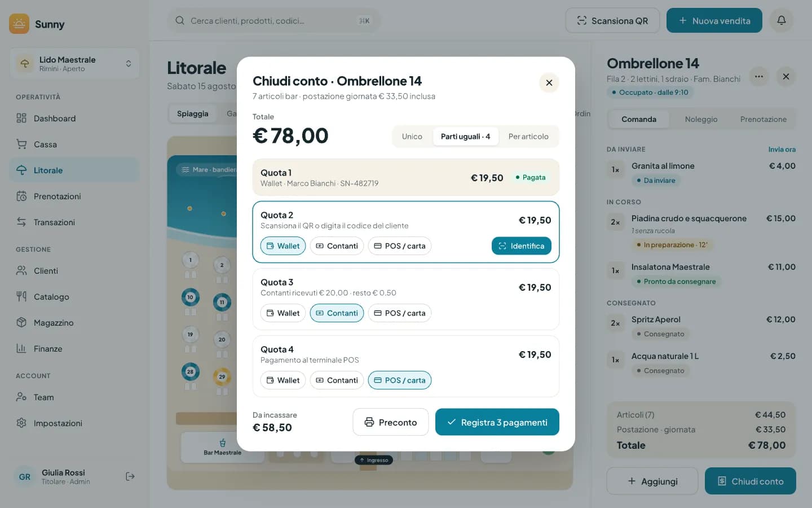Viewport: 812px width, 508px height.
Task: Click the logout icon next to Giulia Rossi
Action: coord(130,476)
